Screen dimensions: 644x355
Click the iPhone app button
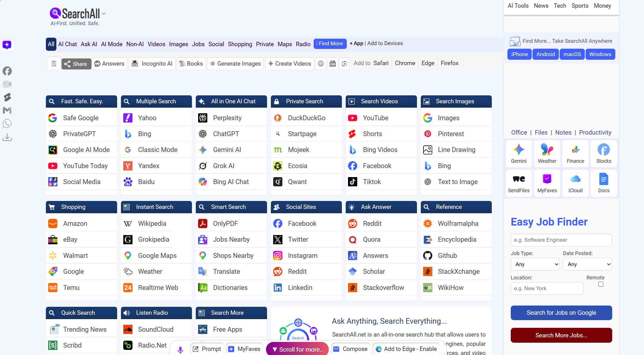519,54
